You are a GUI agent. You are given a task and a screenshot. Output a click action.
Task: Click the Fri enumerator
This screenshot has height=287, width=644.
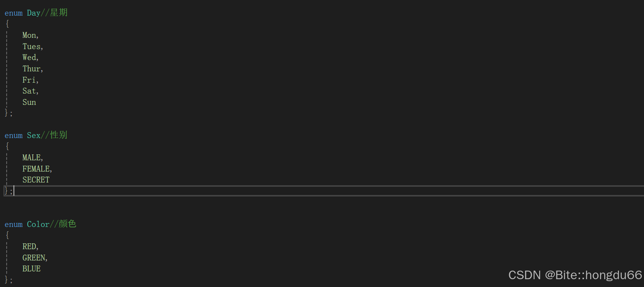click(29, 80)
